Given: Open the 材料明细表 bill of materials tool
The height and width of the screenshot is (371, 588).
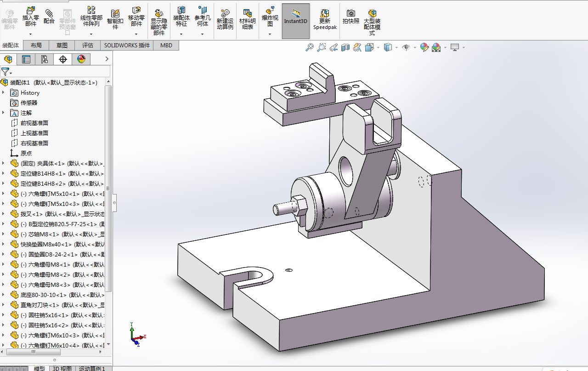Looking at the screenshot, I should [x=248, y=19].
